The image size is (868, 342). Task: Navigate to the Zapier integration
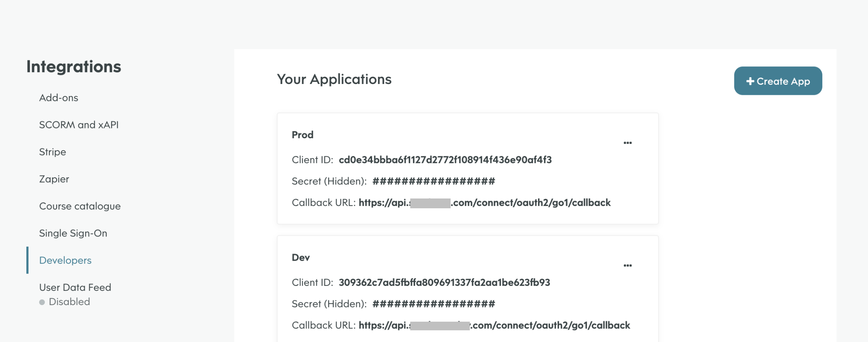click(54, 179)
